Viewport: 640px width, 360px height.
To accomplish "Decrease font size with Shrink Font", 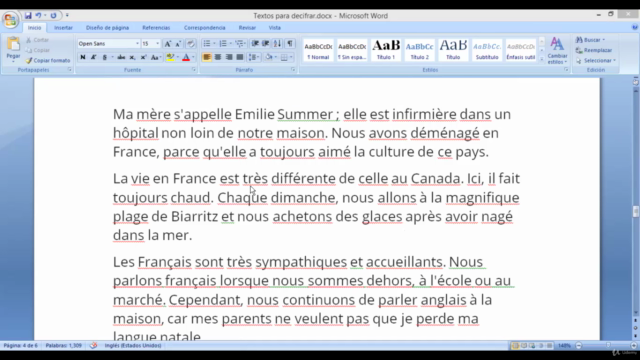I will coord(178,44).
